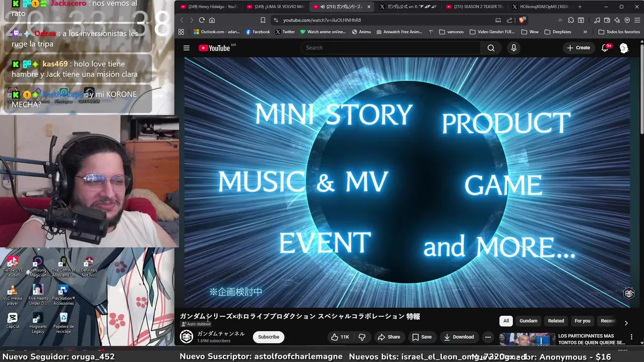The width and height of the screenshot is (644, 362).
Task: Select the All filter chip
Action: 506,321
